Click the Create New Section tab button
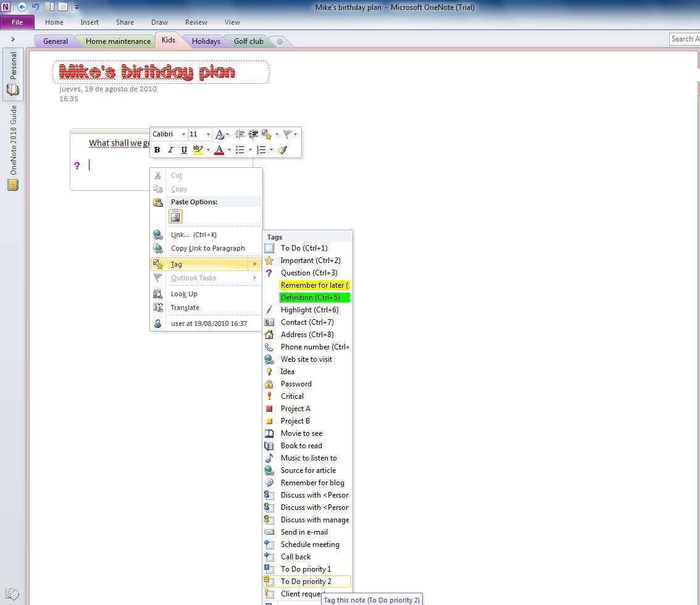The width and height of the screenshot is (700, 605). point(280,41)
